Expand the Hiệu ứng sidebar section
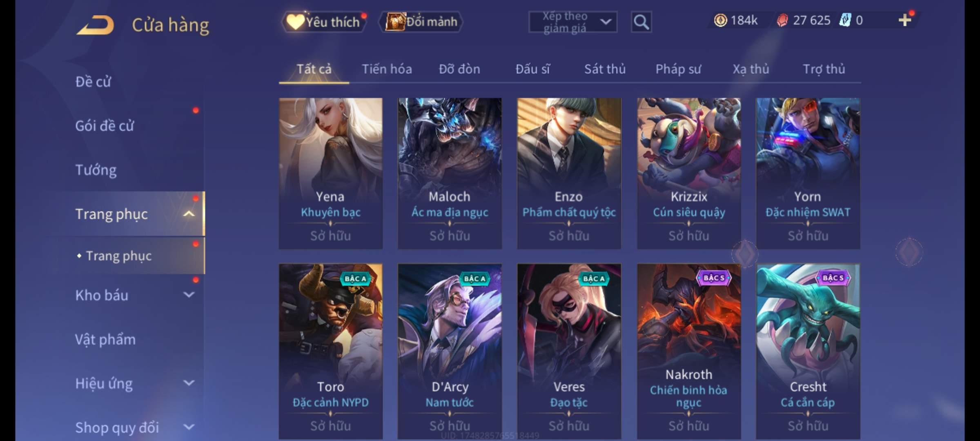The height and width of the screenshot is (441, 980). pyautogui.click(x=189, y=383)
